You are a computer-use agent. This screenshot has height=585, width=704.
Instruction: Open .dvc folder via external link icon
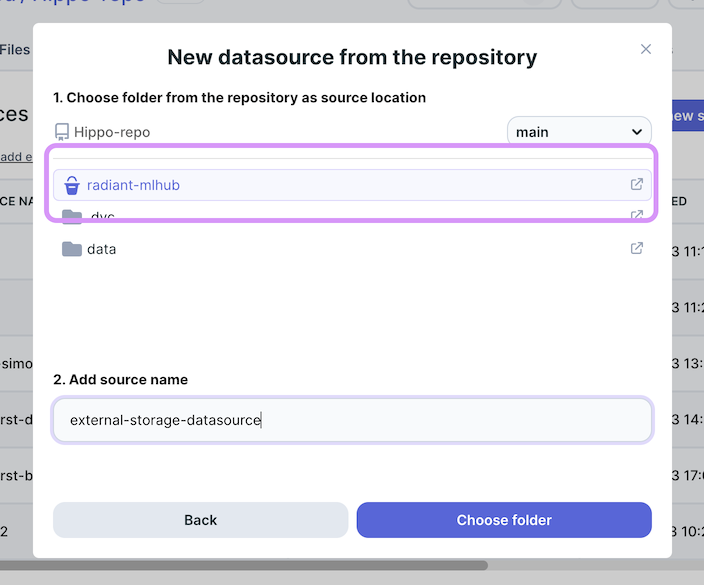636,215
